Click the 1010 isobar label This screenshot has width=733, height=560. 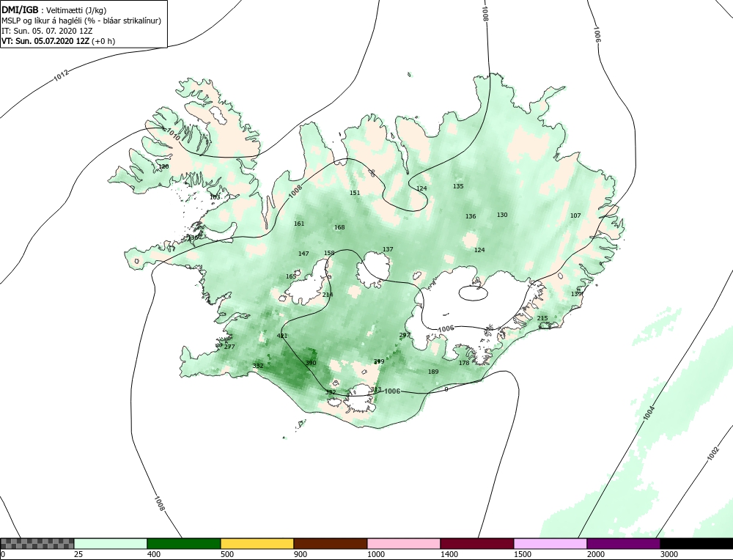172,135
